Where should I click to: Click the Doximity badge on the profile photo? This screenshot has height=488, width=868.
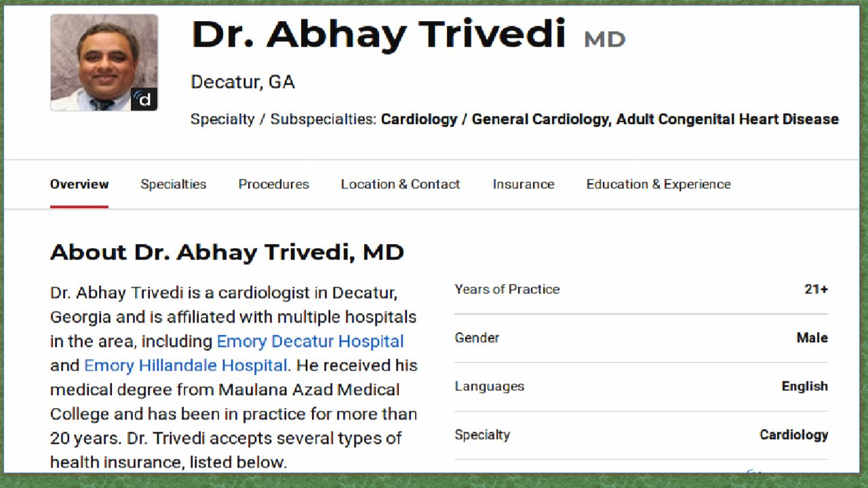(x=144, y=99)
